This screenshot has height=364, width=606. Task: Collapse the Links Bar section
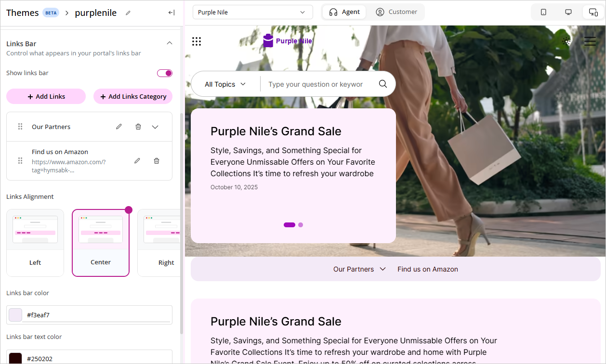point(170,43)
